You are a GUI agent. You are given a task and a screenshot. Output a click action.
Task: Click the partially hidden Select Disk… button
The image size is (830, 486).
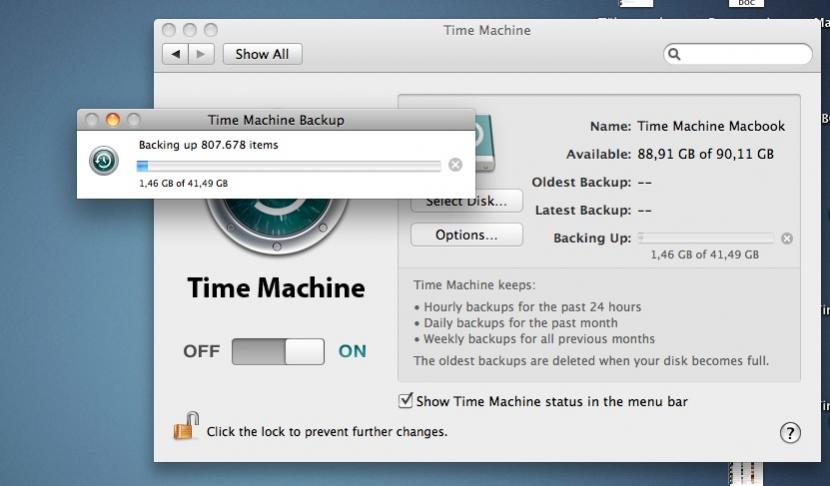(x=466, y=203)
